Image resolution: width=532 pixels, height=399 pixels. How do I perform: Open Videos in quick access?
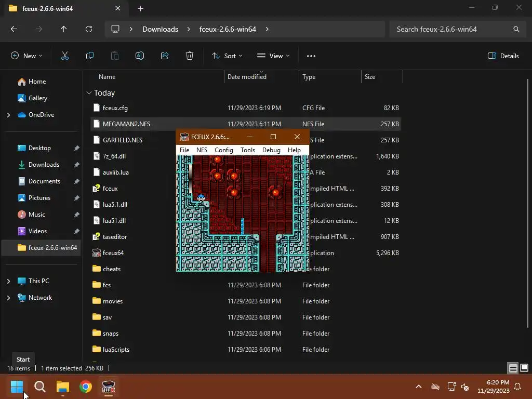[37, 231]
